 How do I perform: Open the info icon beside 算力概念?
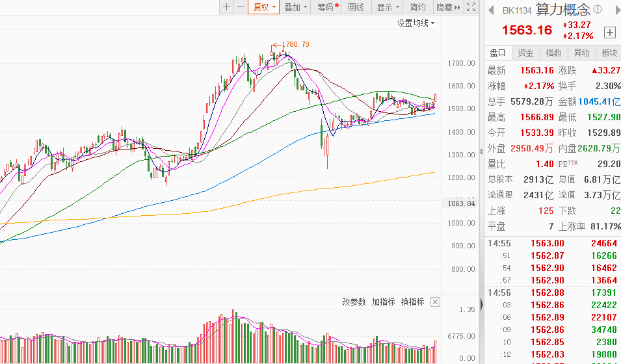coord(598,10)
